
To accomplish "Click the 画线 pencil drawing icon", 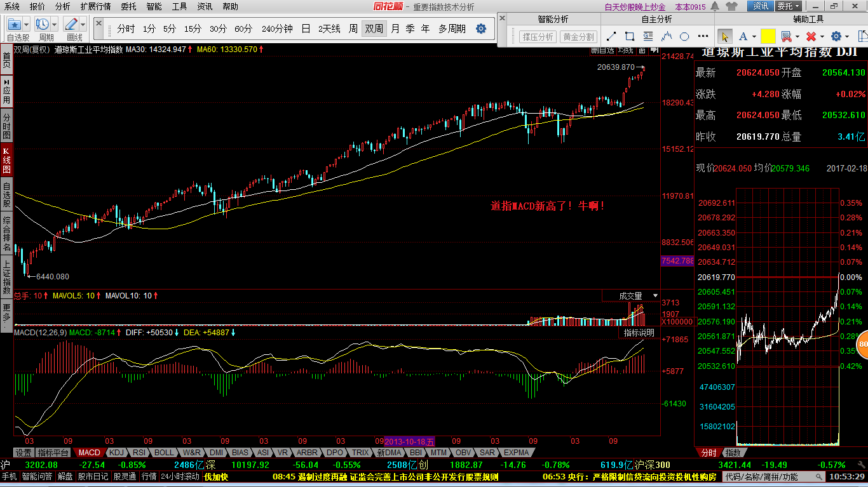I will [x=71, y=24].
